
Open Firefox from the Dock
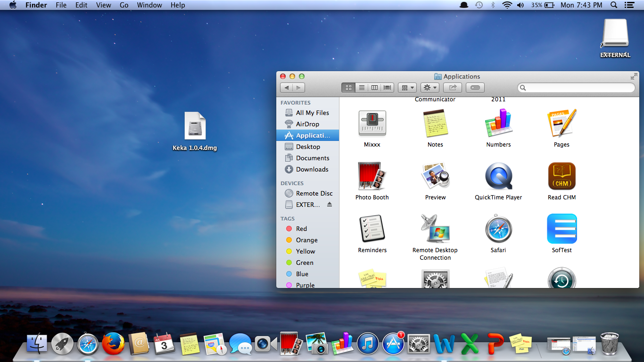point(113,344)
